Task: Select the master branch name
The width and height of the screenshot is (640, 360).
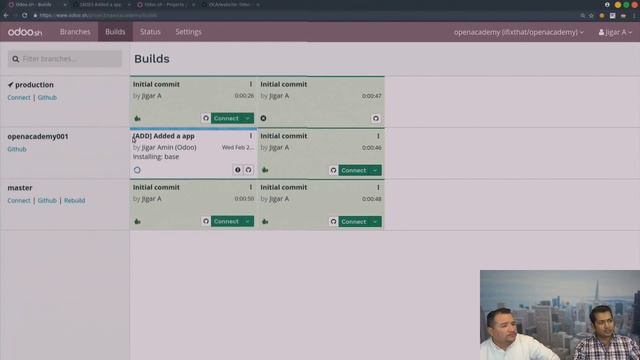Action: point(20,188)
